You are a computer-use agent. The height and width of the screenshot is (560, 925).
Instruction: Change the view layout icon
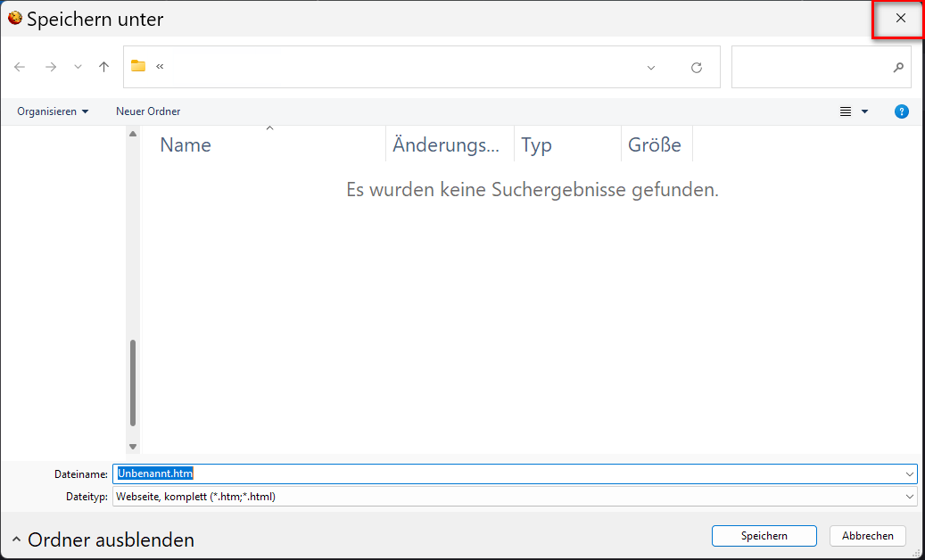pyautogui.click(x=846, y=111)
